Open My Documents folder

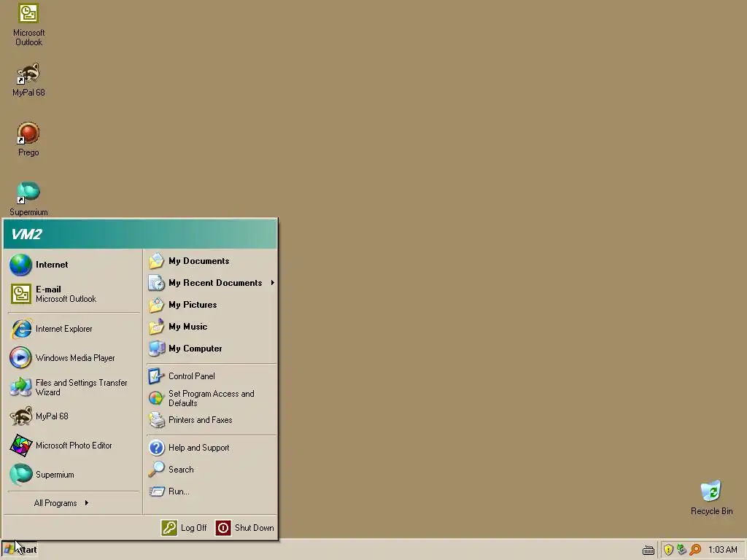tap(211, 261)
